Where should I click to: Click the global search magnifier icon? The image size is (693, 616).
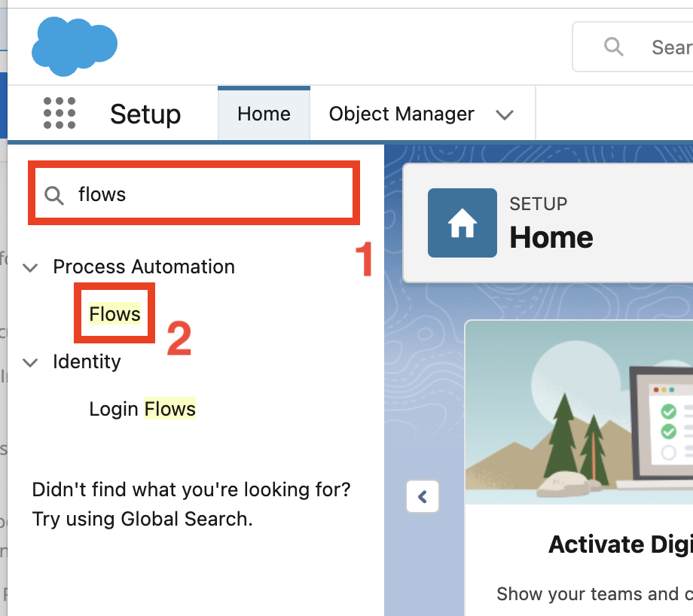[x=614, y=47]
